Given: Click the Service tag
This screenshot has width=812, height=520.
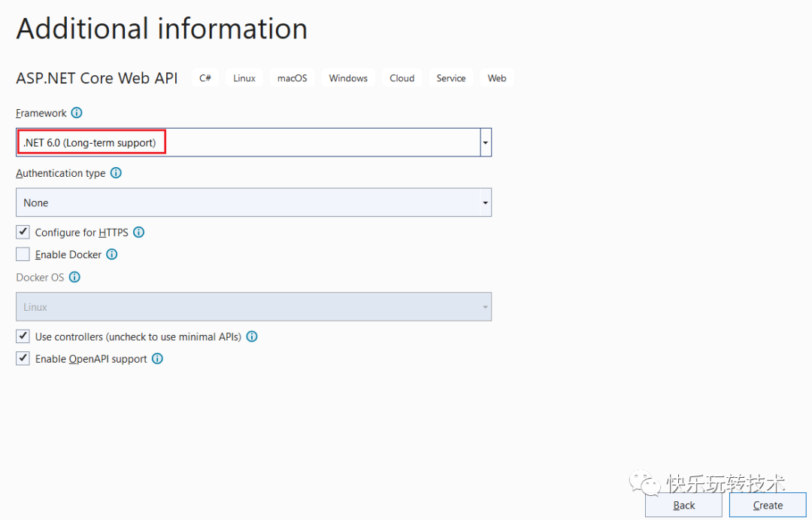Looking at the screenshot, I should (450, 78).
